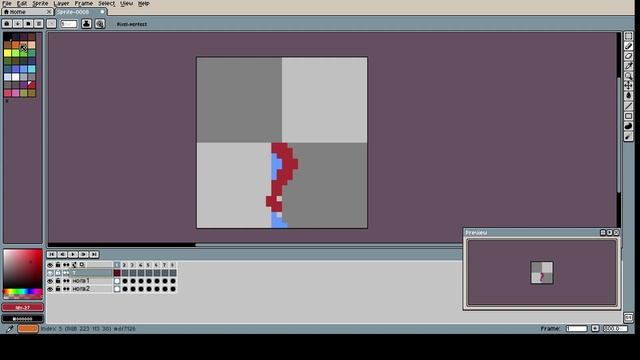Image resolution: width=640 pixels, height=360 pixels.
Task: Open the Frame menu
Action: coord(83,3)
